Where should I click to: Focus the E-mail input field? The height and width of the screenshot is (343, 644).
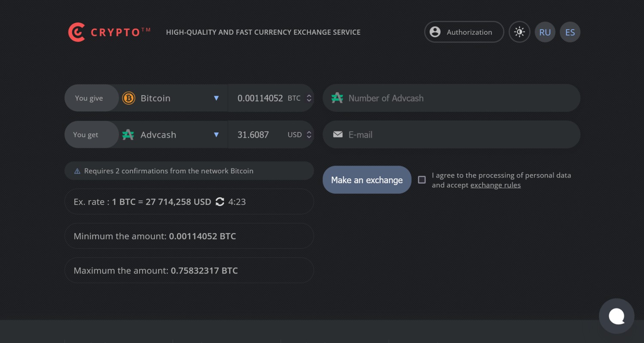point(452,135)
